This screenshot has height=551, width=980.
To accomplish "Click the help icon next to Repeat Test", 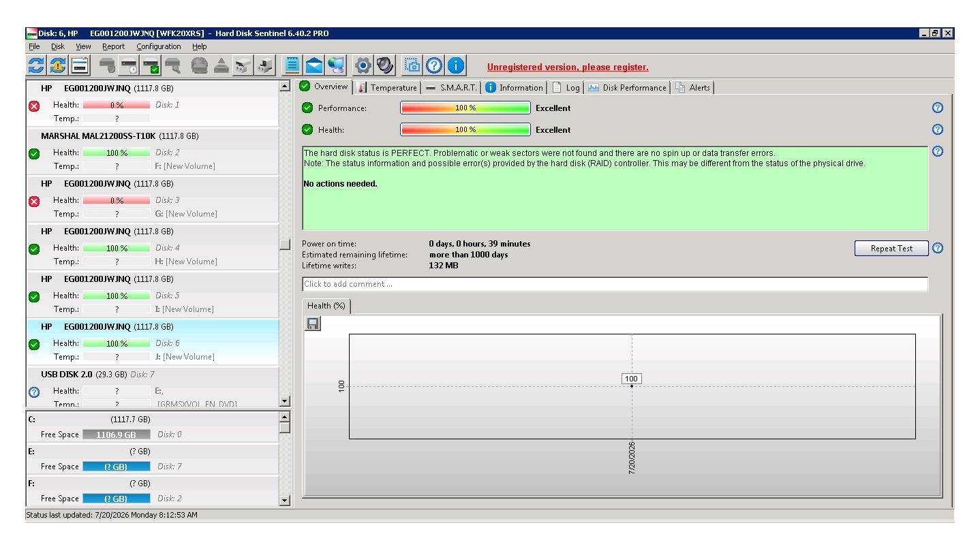I will pos(937,248).
